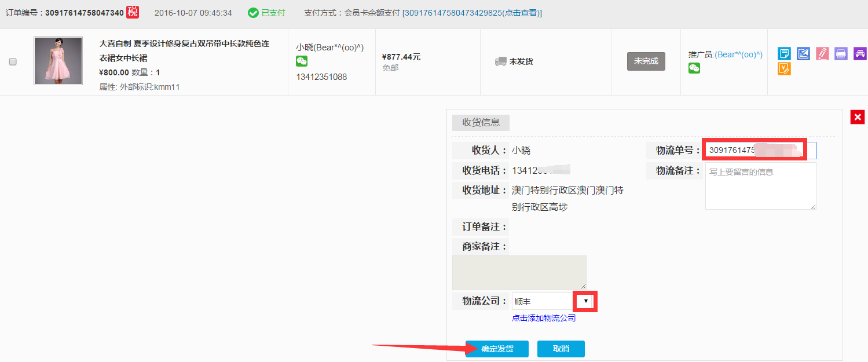Close the shipping panel with red X
The image size is (868, 362).
coord(857,117)
